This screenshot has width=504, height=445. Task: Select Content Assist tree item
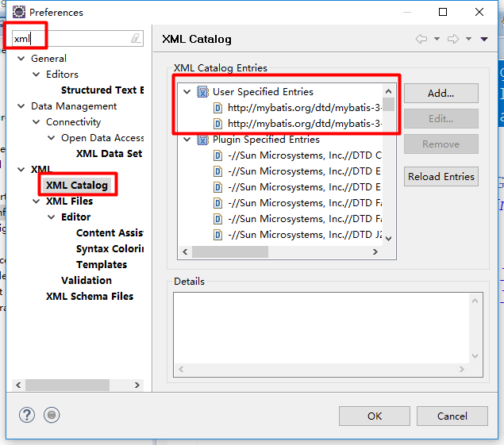tap(110, 233)
